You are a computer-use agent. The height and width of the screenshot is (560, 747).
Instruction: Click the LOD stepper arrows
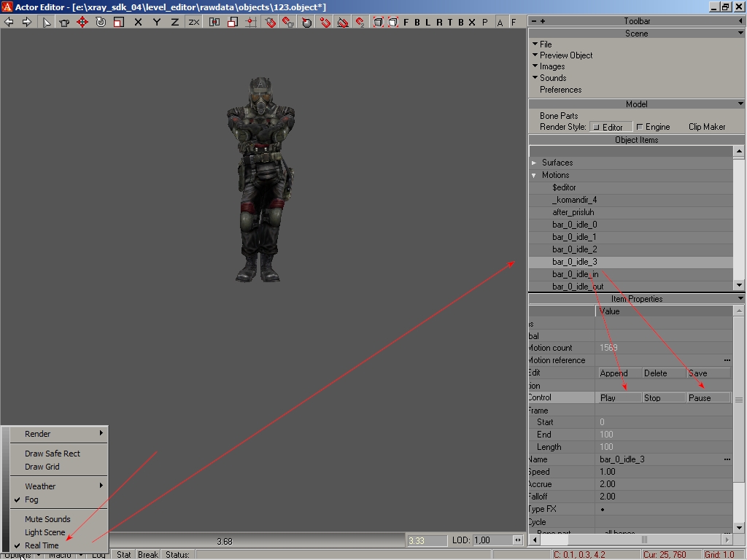point(517,540)
